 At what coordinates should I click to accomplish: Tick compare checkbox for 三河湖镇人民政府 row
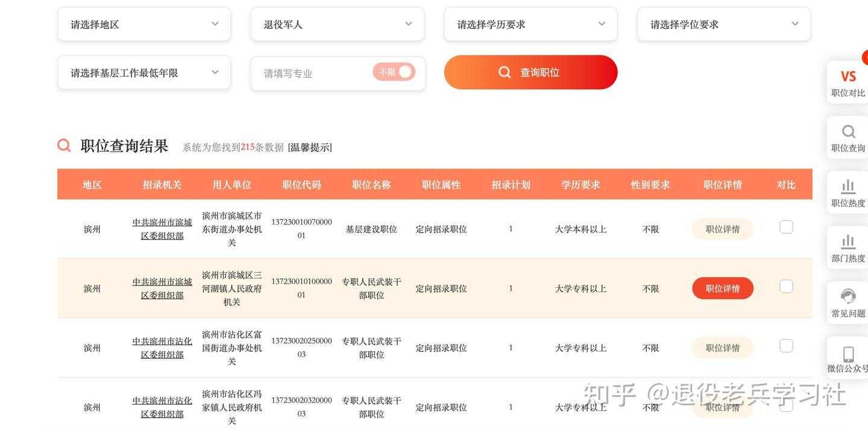click(x=786, y=286)
